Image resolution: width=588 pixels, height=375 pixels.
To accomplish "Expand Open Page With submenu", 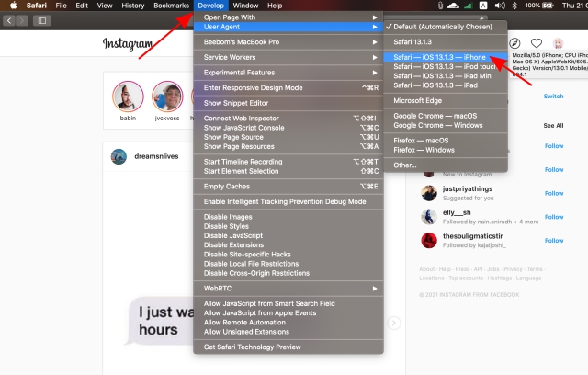I will point(288,17).
